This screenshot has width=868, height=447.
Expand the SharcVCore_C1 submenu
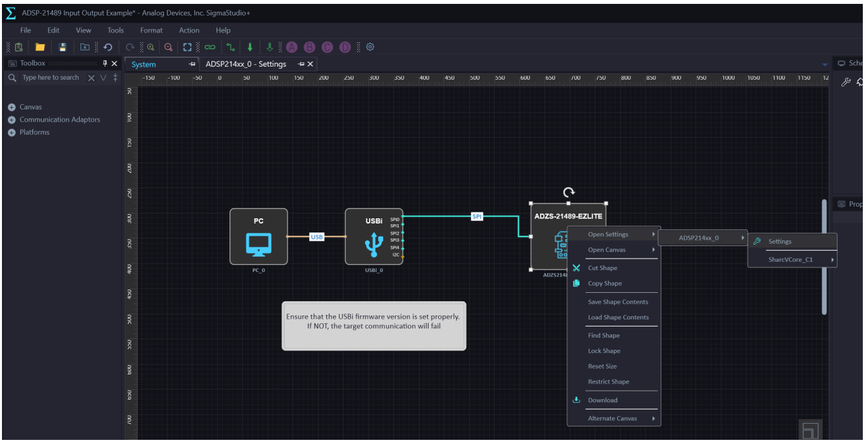[x=793, y=260]
